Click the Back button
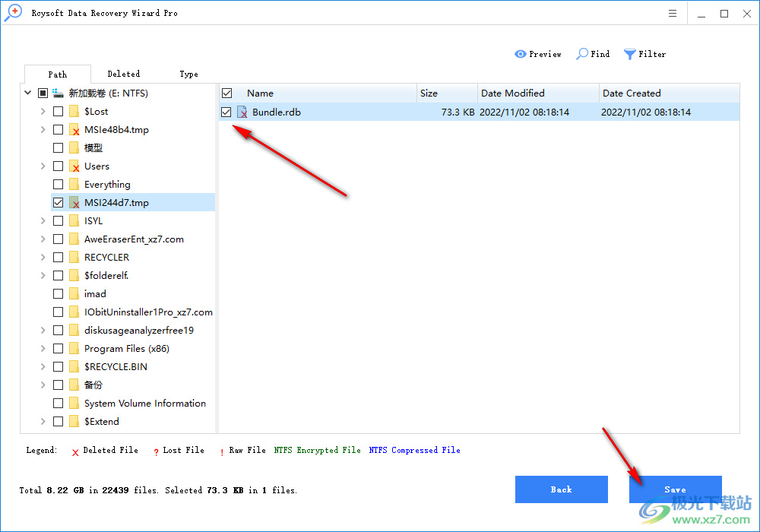This screenshot has height=532, width=760. pyautogui.click(x=562, y=489)
